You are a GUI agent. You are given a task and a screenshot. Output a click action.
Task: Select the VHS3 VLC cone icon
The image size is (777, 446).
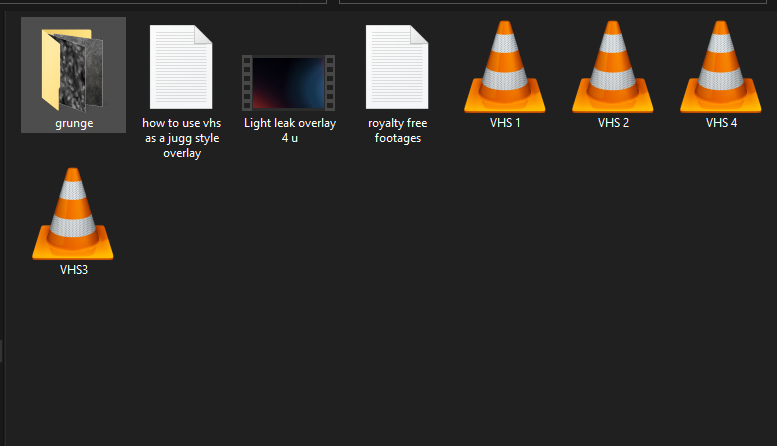pyautogui.click(x=73, y=214)
